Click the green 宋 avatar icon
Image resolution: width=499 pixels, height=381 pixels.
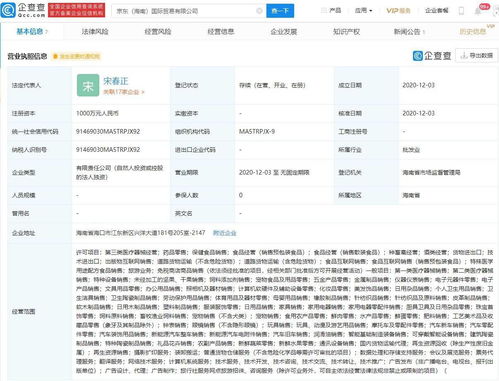pyautogui.click(x=88, y=85)
